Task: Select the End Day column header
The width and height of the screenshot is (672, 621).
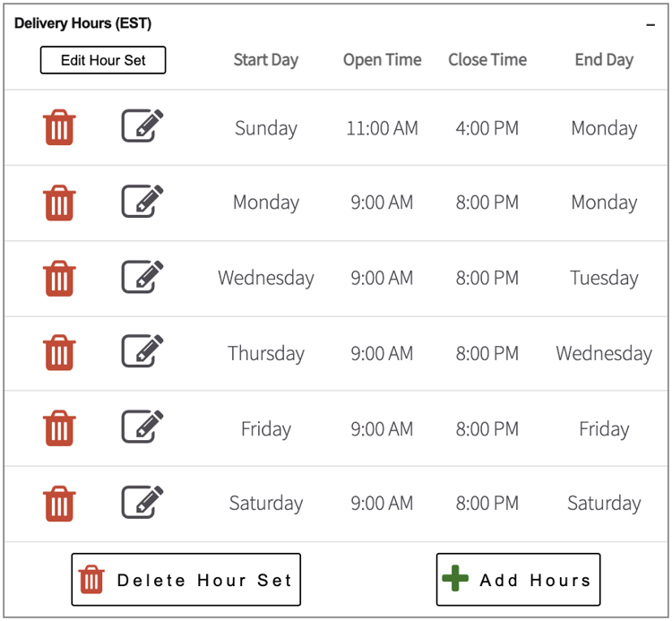Action: 604,60
